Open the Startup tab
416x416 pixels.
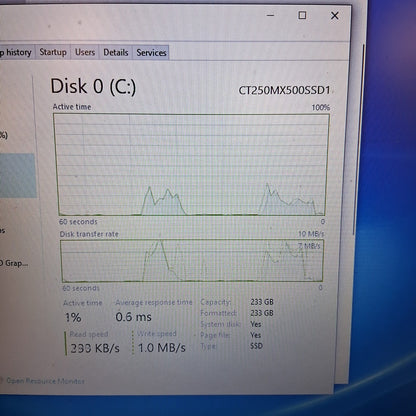coord(53,52)
